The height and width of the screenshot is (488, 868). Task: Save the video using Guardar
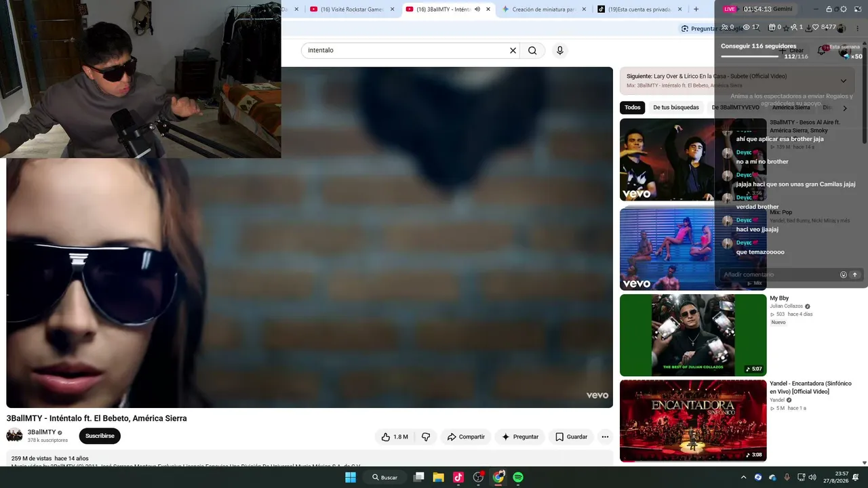click(571, 437)
